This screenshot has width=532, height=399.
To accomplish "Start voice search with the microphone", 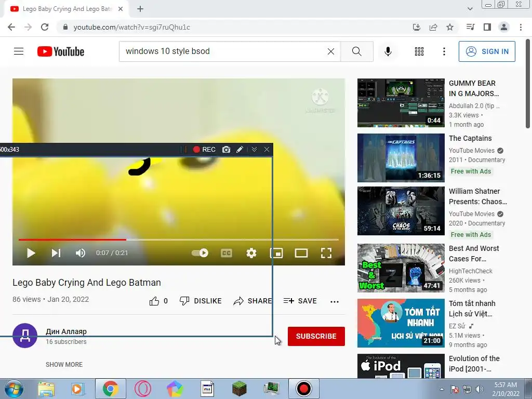I will [x=388, y=51].
